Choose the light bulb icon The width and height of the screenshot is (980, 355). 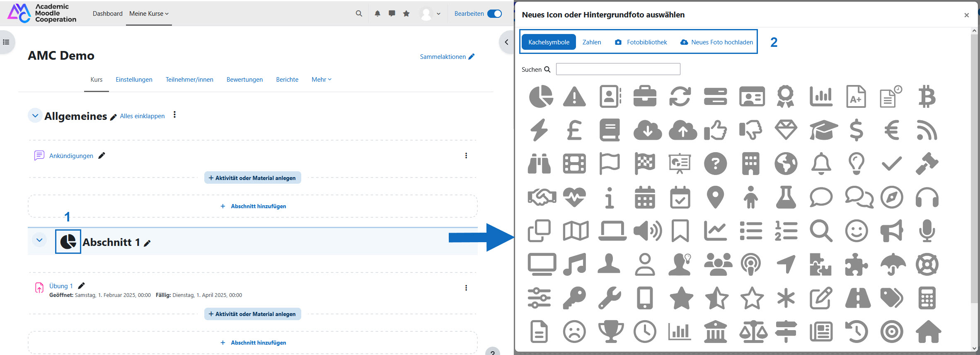[857, 163]
